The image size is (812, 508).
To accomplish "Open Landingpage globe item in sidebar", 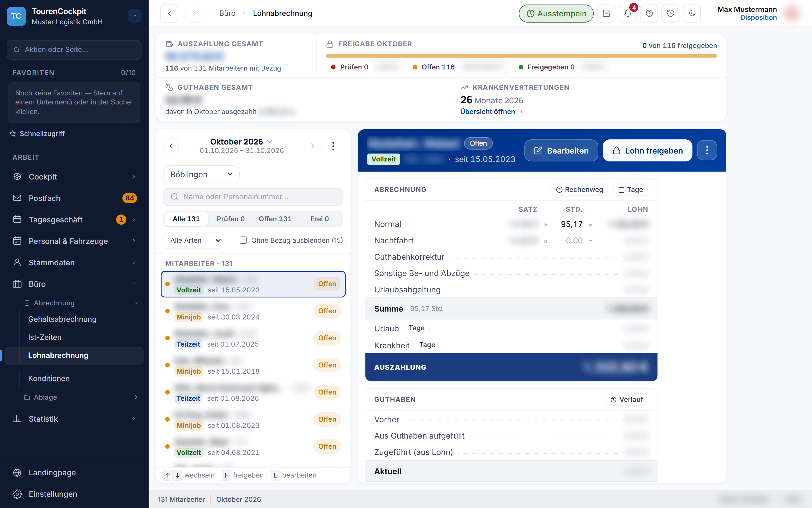I will pos(74,472).
